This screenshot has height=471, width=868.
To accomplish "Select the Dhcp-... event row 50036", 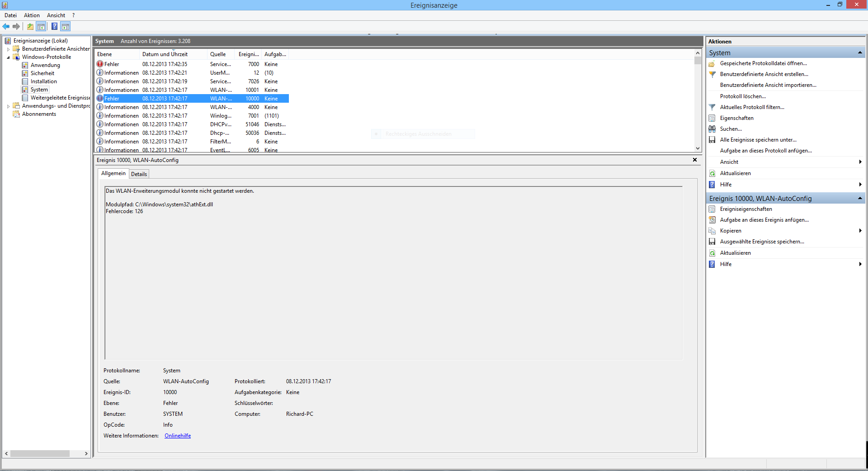I will 192,133.
